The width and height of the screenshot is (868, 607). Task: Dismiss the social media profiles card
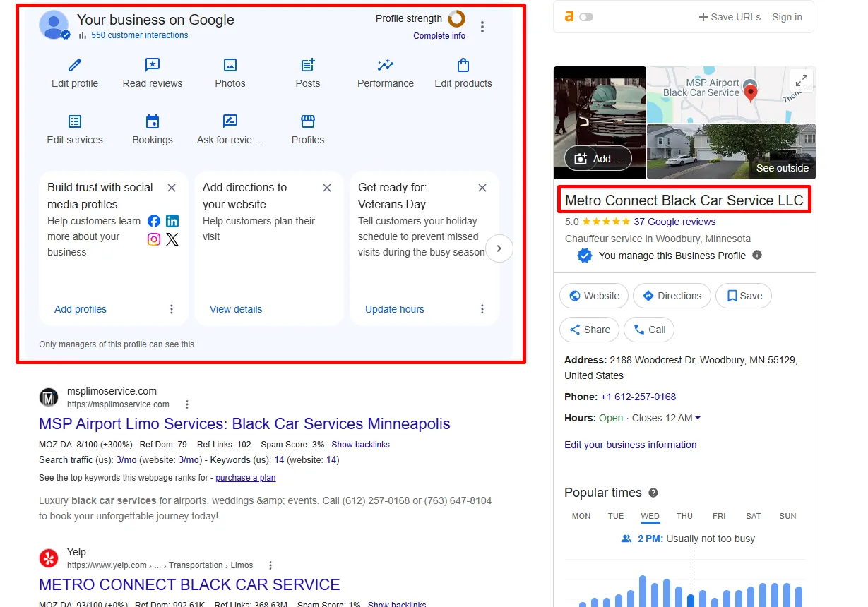click(x=172, y=188)
